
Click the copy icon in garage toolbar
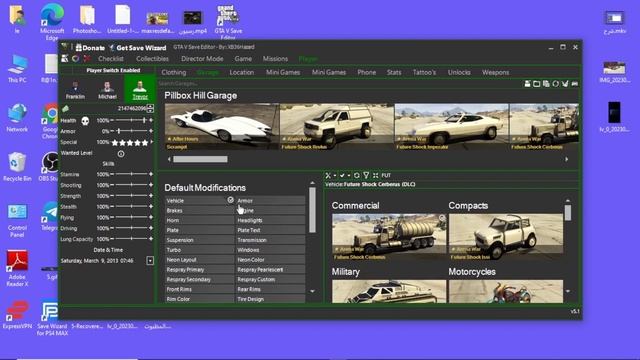[x=546, y=84]
